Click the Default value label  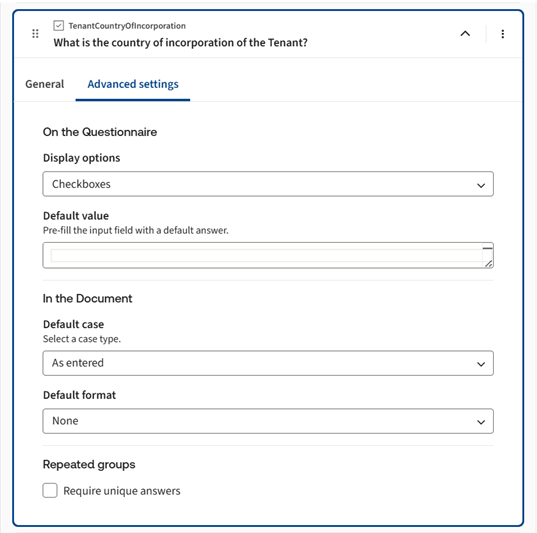[76, 216]
